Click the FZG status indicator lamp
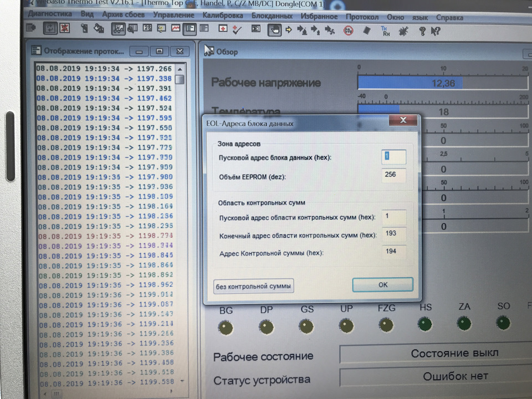This screenshot has width=532, height=399. coord(386,325)
